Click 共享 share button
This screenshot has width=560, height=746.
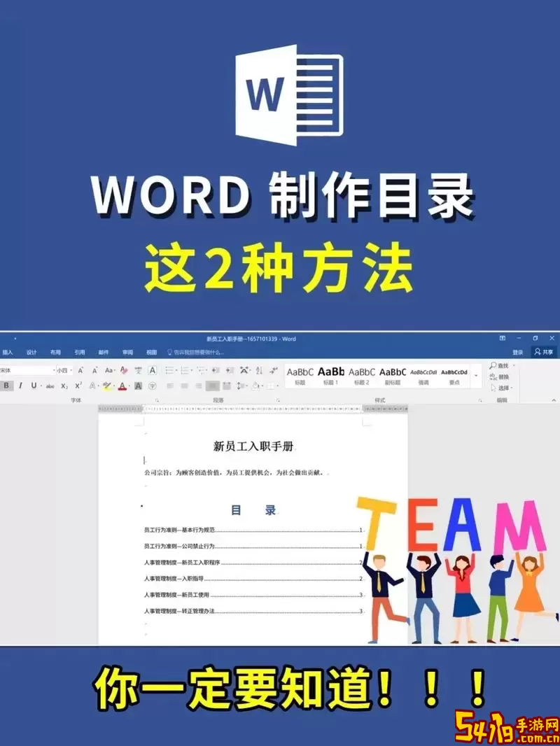[x=544, y=352]
